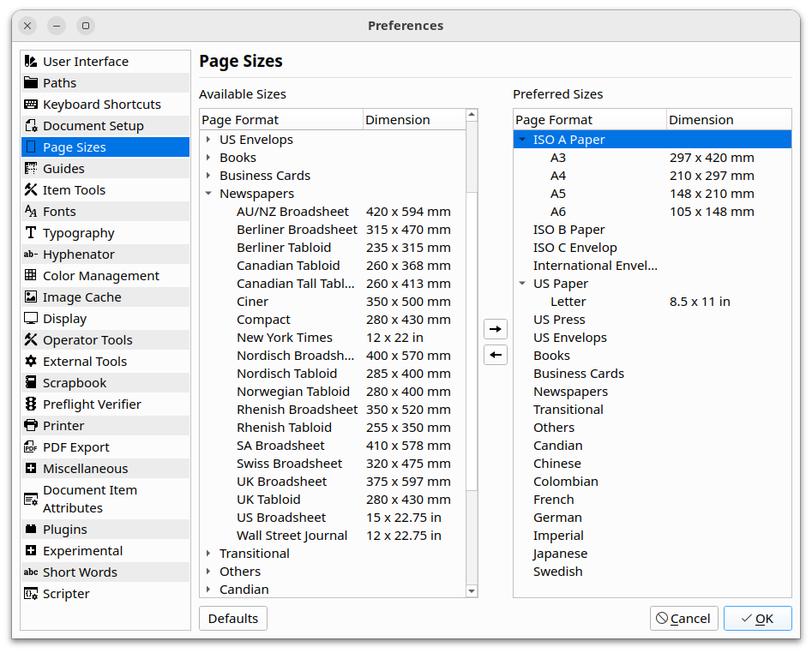812x653 pixels.
Task: Expand the Business Cards group in Available Sizes
Action: point(208,176)
